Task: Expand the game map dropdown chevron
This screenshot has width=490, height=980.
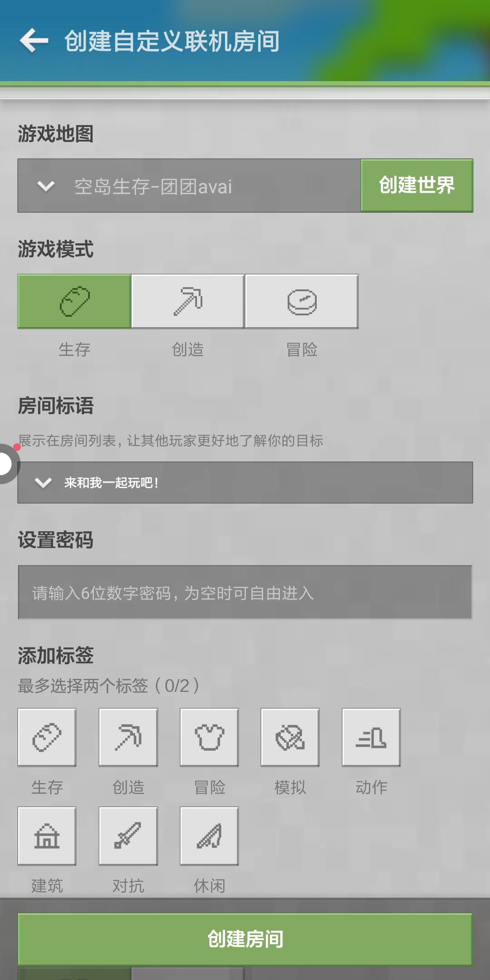Action: [x=46, y=186]
